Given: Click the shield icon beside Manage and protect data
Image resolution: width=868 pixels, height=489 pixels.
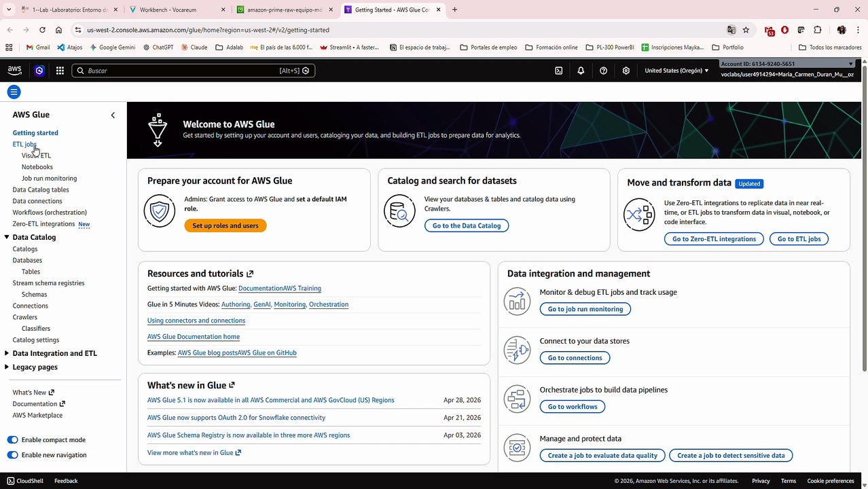Looking at the screenshot, I should coord(517,448).
